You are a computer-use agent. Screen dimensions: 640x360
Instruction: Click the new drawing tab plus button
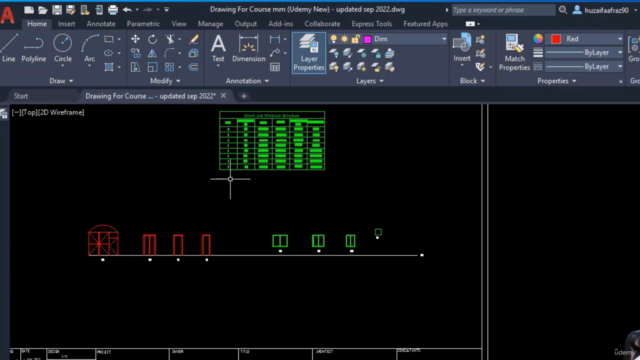(244, 96)
